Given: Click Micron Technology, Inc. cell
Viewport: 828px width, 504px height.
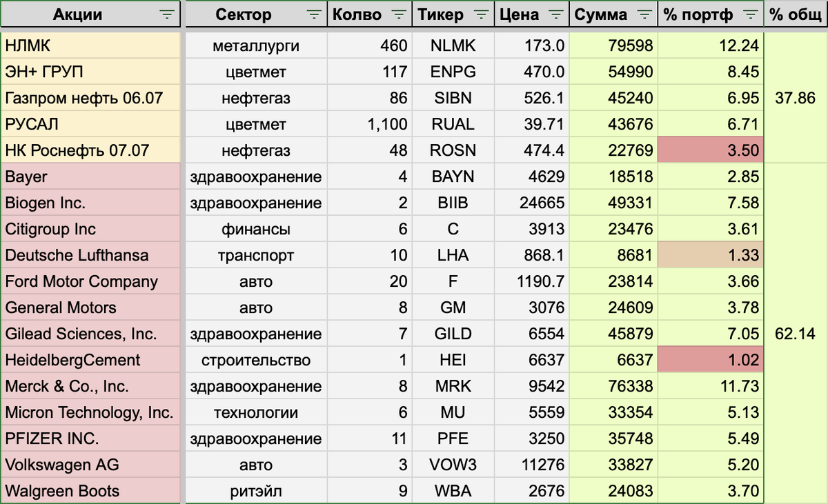Looking at the screenshot, I should 91,413.
